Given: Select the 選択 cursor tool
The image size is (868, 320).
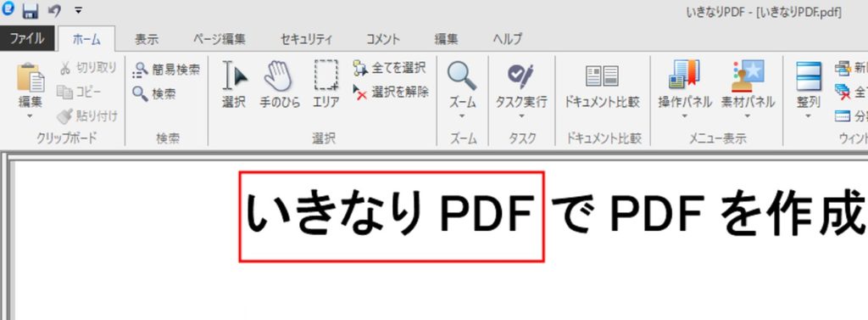Looking at the screenshot, I should click(234, 85).
